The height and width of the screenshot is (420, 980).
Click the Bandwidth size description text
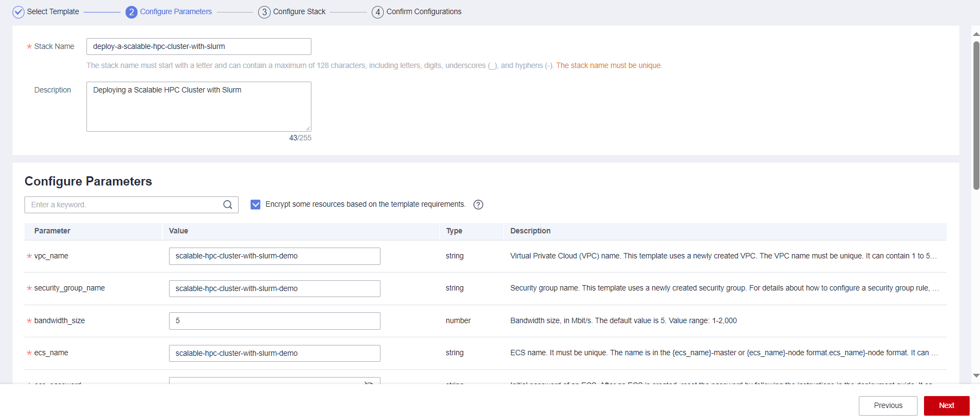pyautogui.click(x=623, y=320)
